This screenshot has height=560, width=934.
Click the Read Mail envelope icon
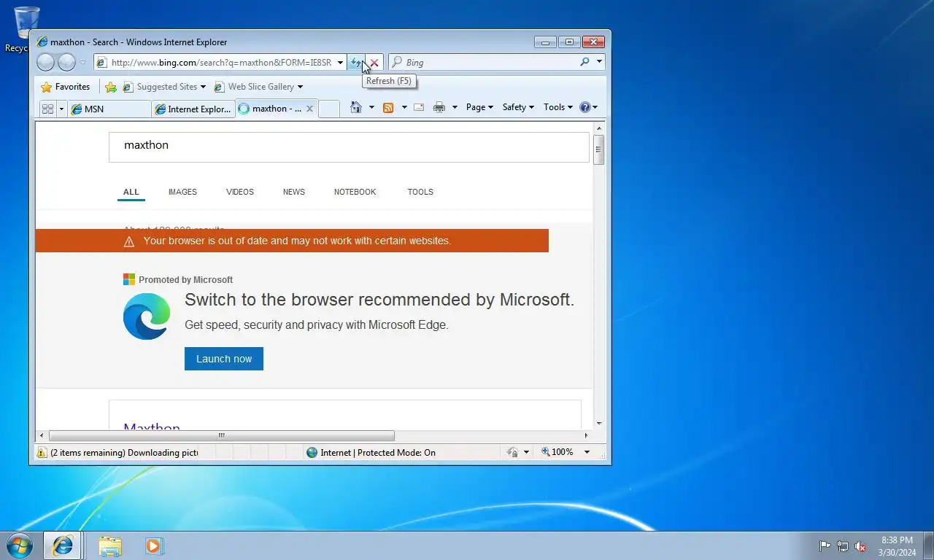[x=419, y=107]
